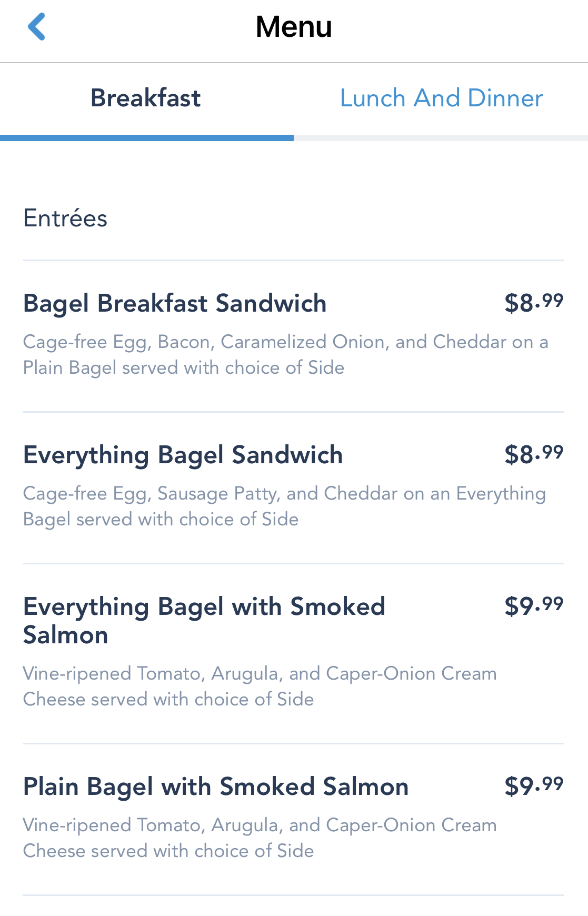This screenshot has height=916, width=588.
Task: Switch to the Breakfast tab
Action: (x=146, y=98)
